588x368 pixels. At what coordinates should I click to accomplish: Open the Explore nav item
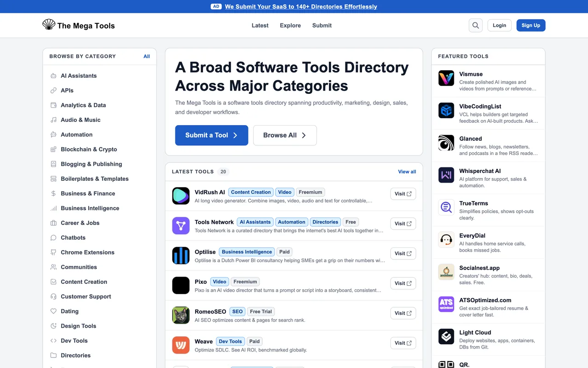pyautogui.click(x=290, y=25)
